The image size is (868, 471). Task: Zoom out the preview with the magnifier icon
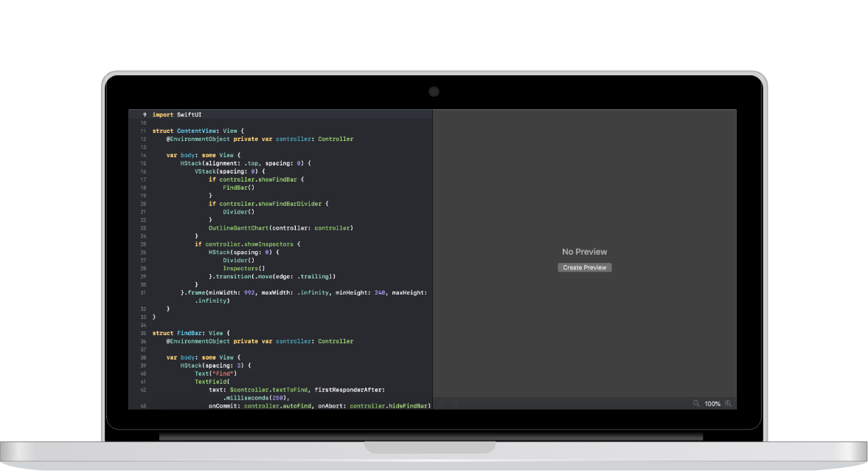[696, 403]
